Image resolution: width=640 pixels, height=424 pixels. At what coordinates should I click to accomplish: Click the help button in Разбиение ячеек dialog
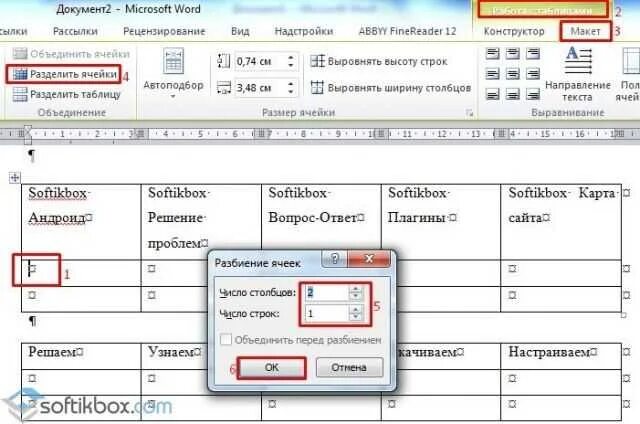tap(334, 259)
